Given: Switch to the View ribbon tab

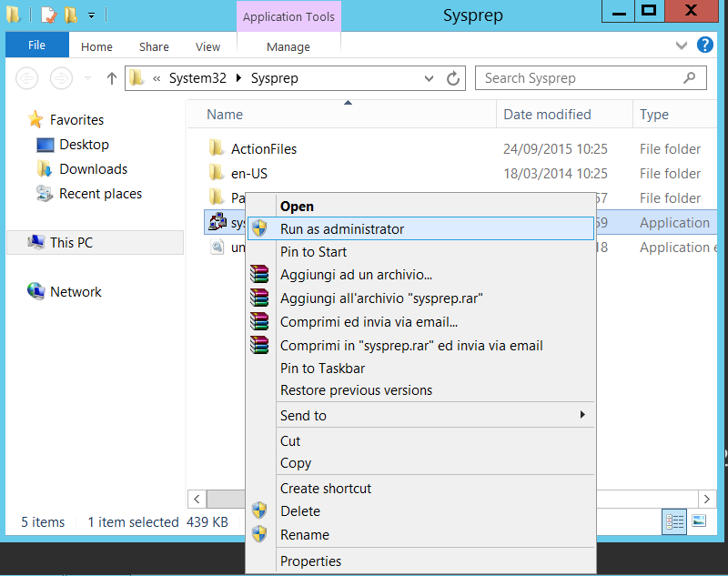Looking at the screenshot, I should point(207,47).
